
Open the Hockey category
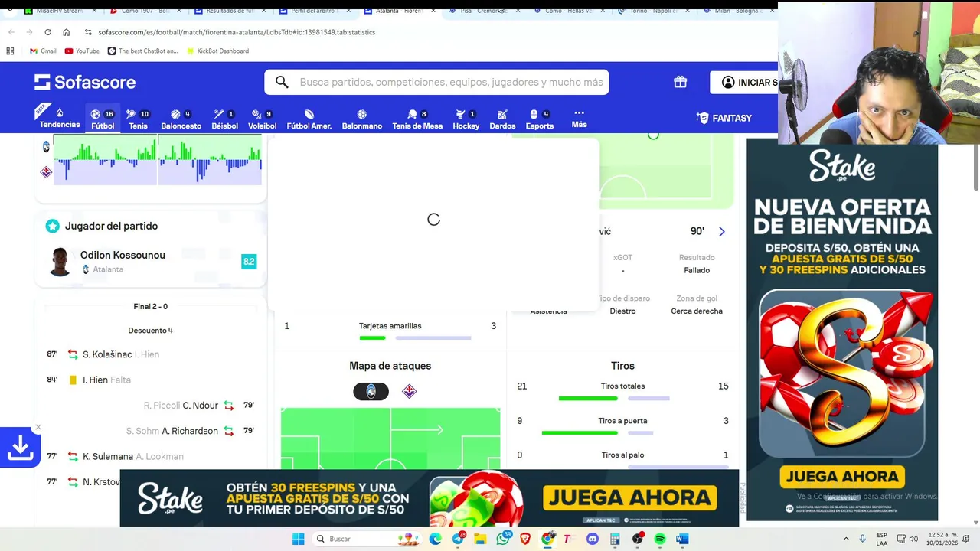tap(465, 119)
